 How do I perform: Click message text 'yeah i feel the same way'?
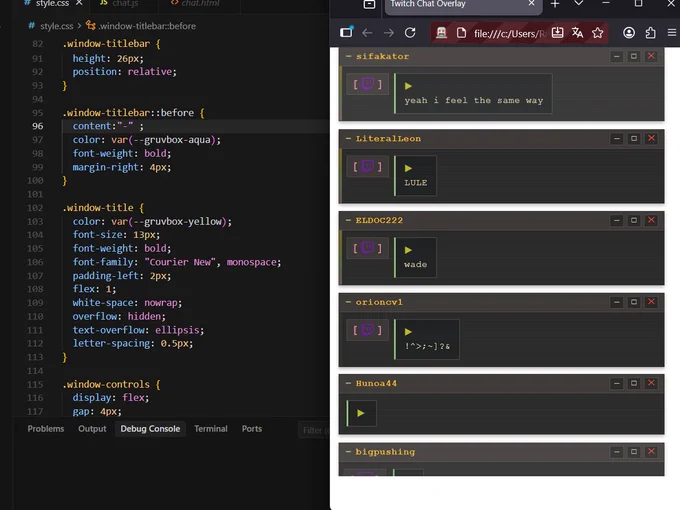pyautogui.click(x=474, y=101)
